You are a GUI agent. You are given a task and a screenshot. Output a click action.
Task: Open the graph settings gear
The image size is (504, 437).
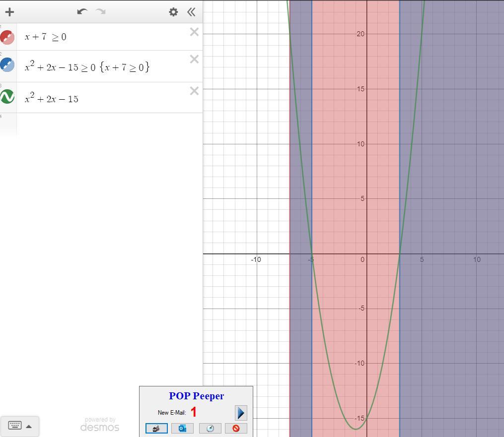[x=173, y=12]
